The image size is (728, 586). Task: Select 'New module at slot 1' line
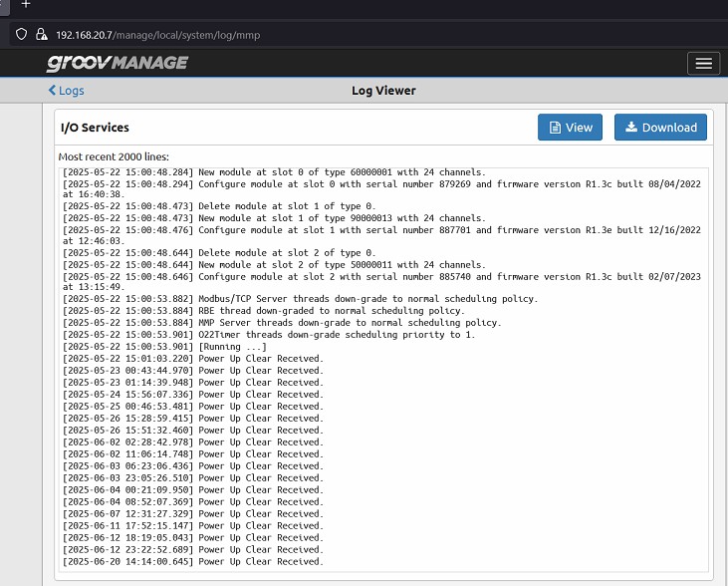(274, 218)
